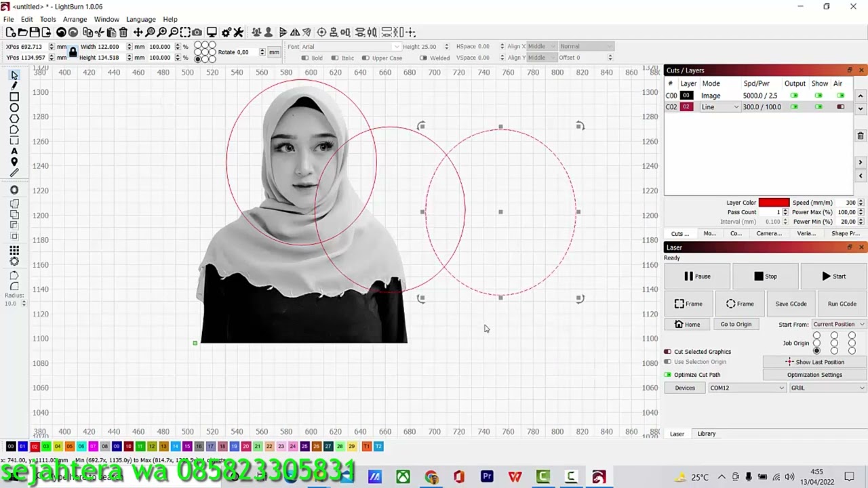868x488 pixels.
Task: Toggle Air for layer C00
Action: (x=841, y=96)
